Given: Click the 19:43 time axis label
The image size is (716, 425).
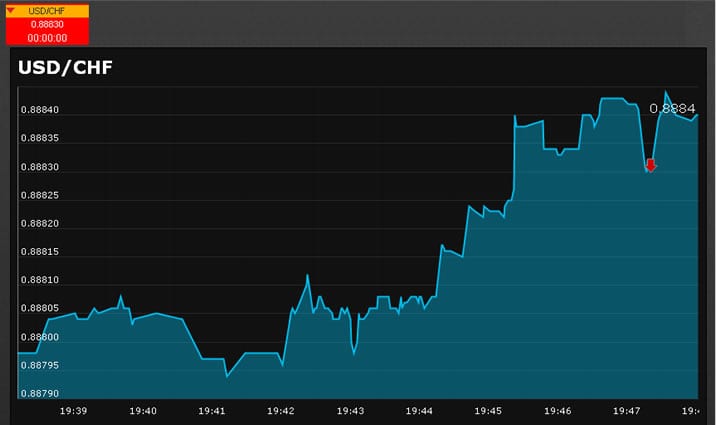Looking at the screenshot, I should coord(350,411).
